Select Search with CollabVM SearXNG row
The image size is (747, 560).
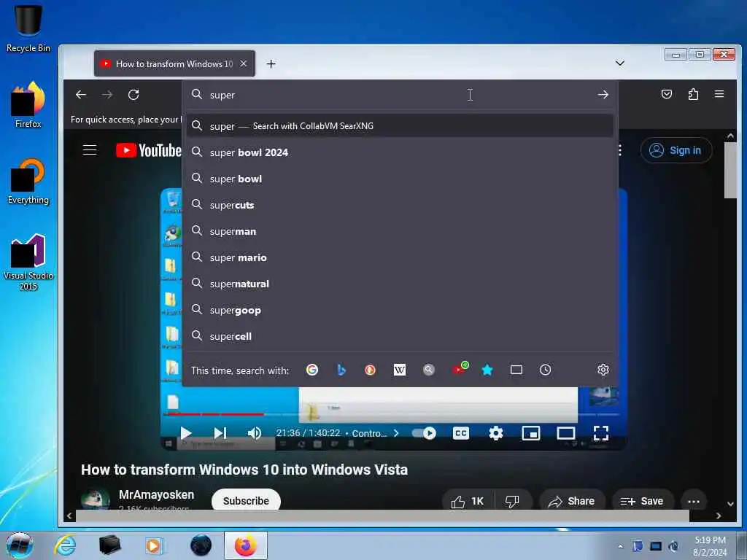[400, 125]
